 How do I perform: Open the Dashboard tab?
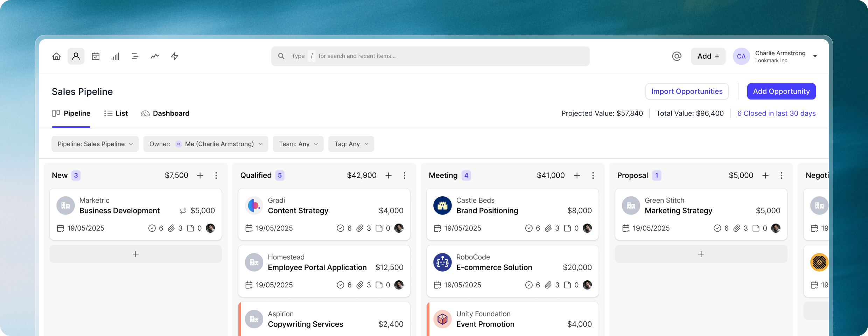165,113
